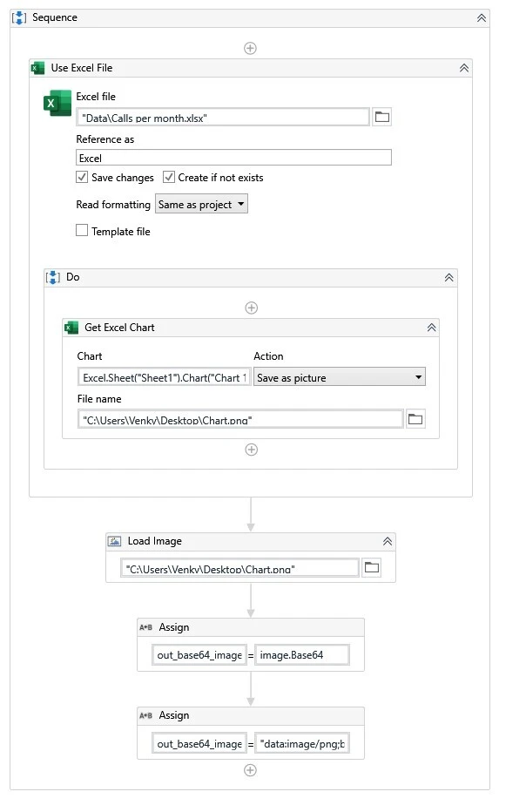Edit the image.Base64 value field

[302, 655]
